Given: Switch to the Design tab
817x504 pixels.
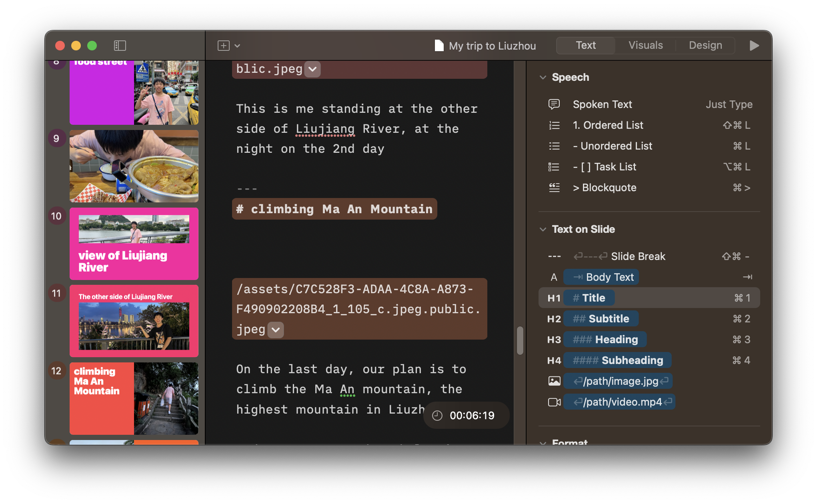Looking at the screenshot, I should [705, 45].
